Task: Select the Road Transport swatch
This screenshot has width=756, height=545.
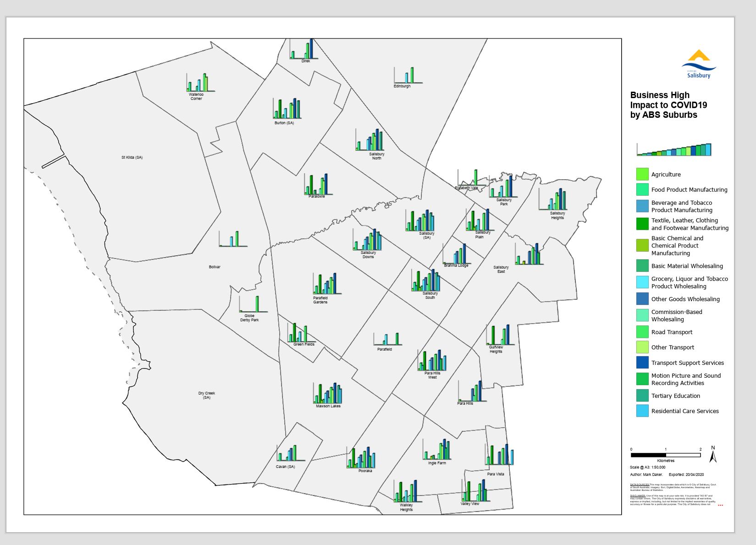Action: pos(642,332)
